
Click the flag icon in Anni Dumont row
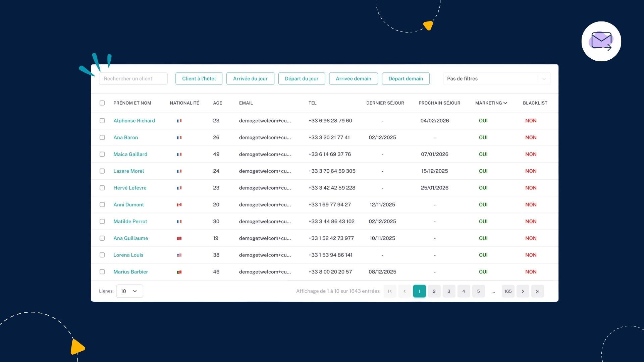point(179,204)
